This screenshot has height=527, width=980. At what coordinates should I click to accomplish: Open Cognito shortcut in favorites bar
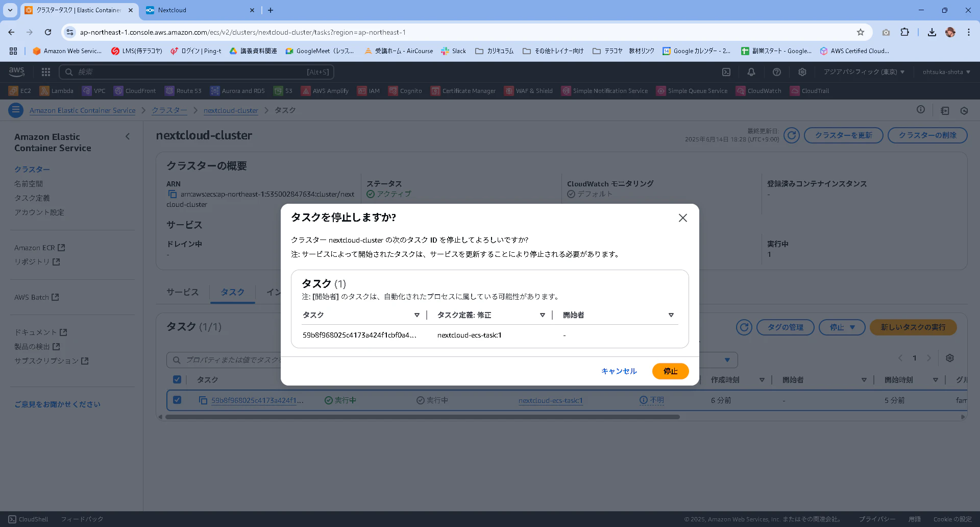click(405, 91)
